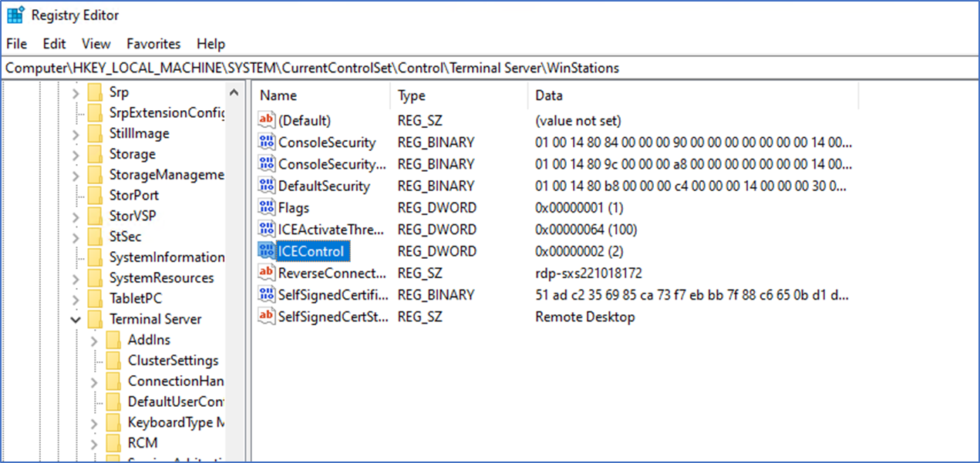Collapse the Terminal Server key
Viewport: 980px width, 463px height.
coord(76,319)
